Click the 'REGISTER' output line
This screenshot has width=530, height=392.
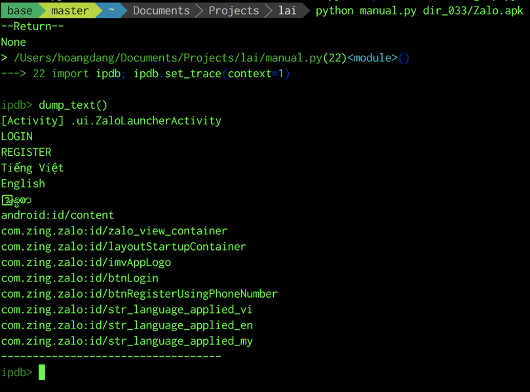pos(26,152)
